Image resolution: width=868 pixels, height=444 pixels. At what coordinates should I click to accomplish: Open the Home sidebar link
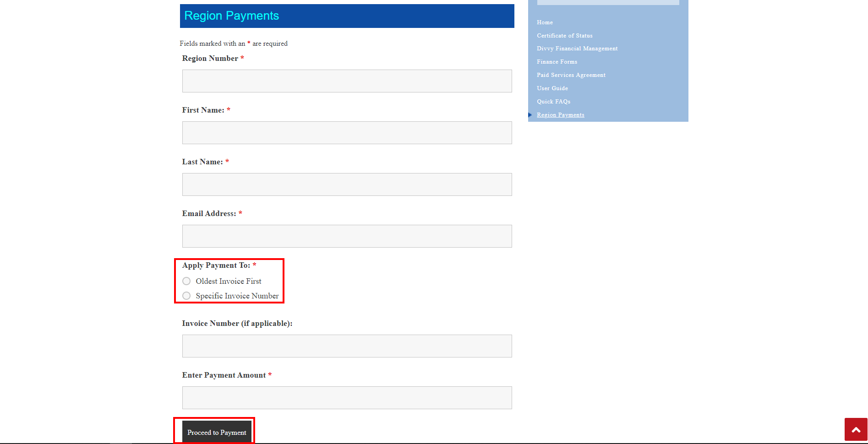pos(545,22)
